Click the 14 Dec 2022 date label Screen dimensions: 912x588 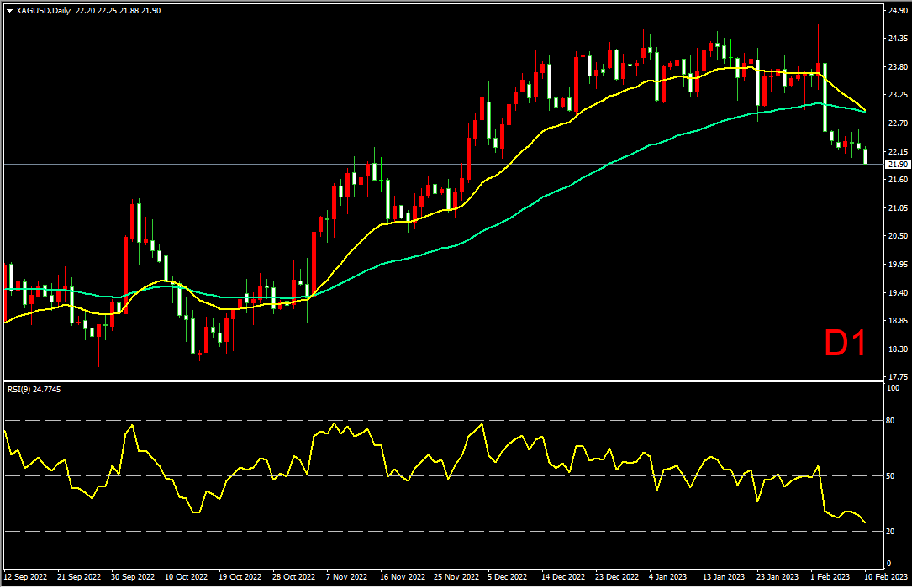point(563,577)
